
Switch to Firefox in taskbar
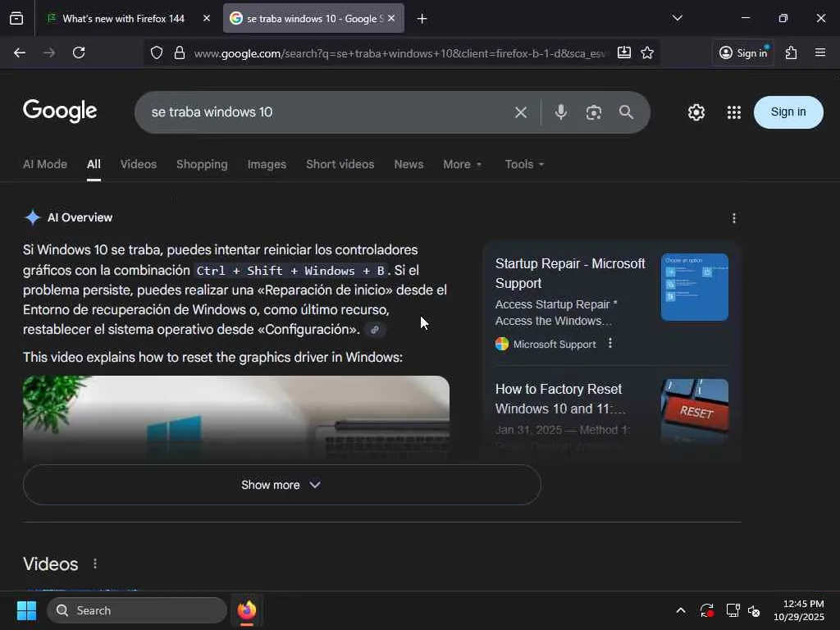(247, 610)
